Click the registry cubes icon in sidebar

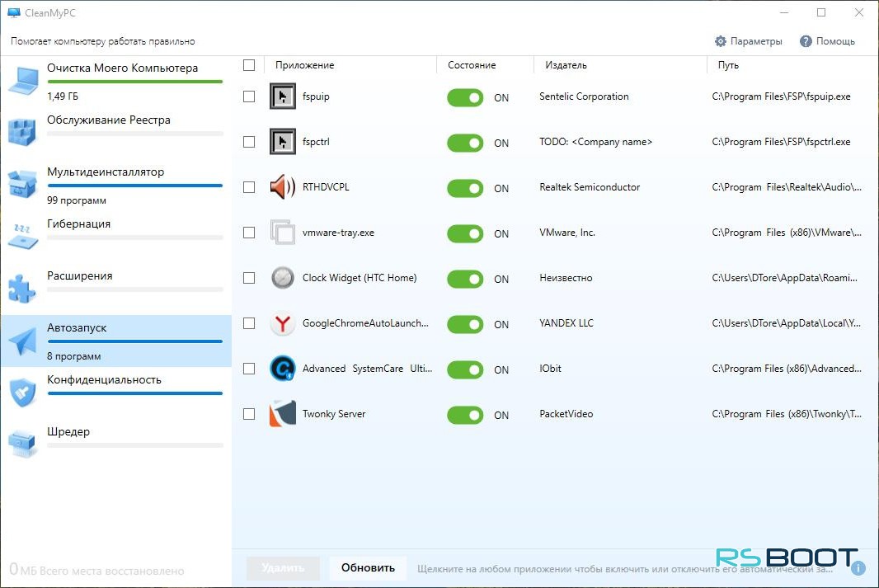[x=22, y=132]
